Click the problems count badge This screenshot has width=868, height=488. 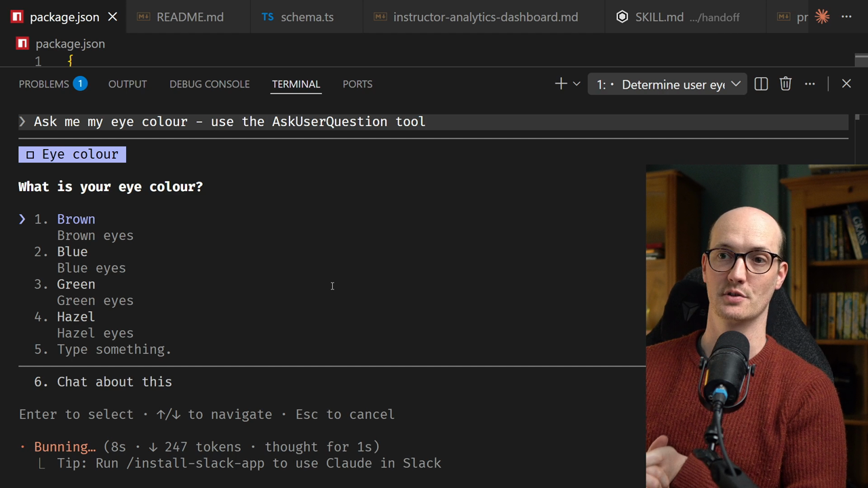80,84
